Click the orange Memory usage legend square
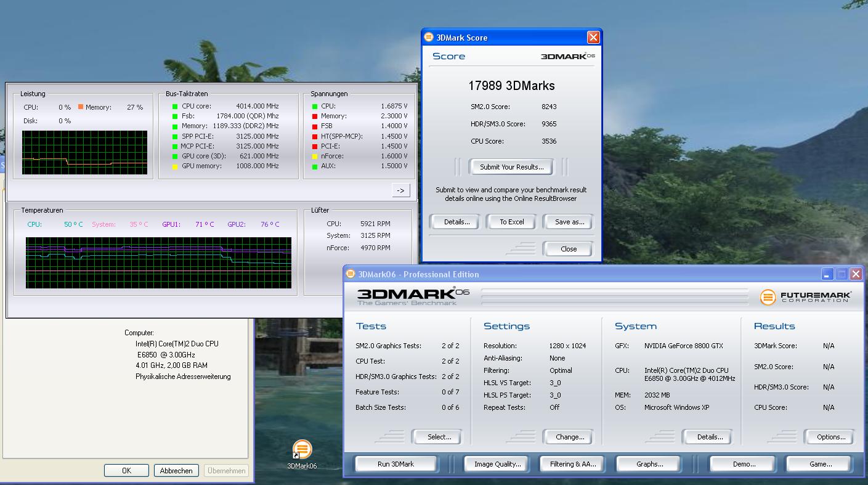This screenshot has height=485, width=868. click(81, 107)
